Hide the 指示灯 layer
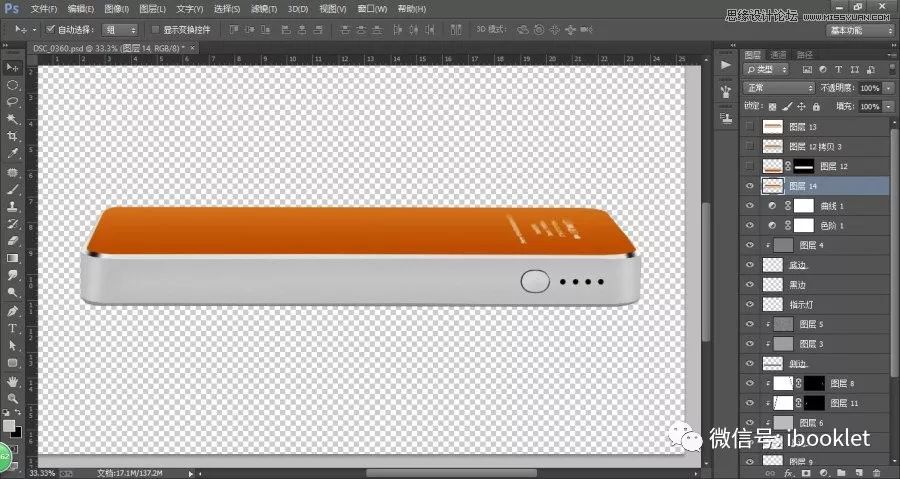The image size is (900, 479). click(750, 304)
